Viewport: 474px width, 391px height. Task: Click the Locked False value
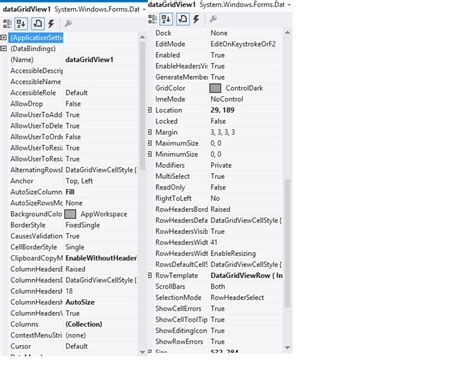218,121
